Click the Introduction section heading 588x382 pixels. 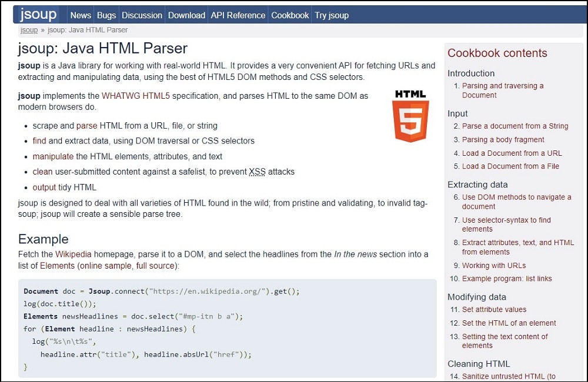[x=471, y=73]
